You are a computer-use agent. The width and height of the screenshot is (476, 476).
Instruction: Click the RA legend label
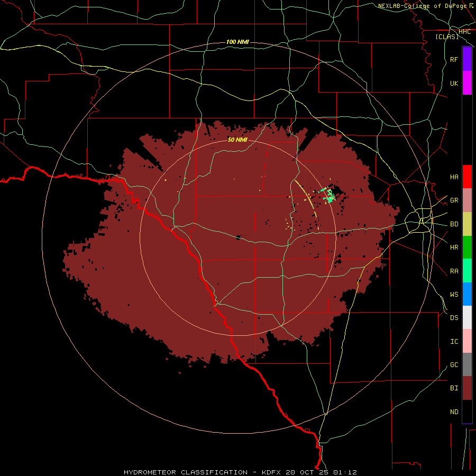(454, 271)
